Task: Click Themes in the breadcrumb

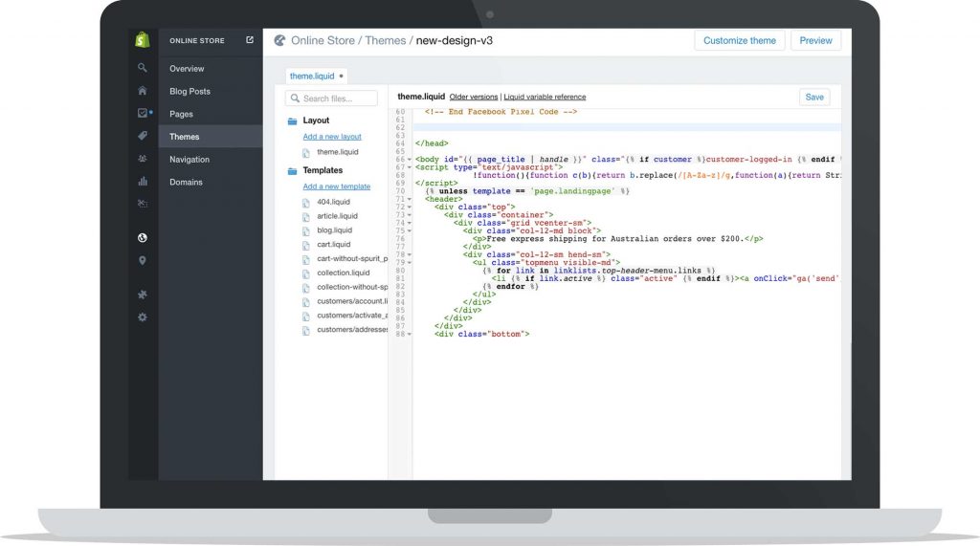Action: (385, 40)
